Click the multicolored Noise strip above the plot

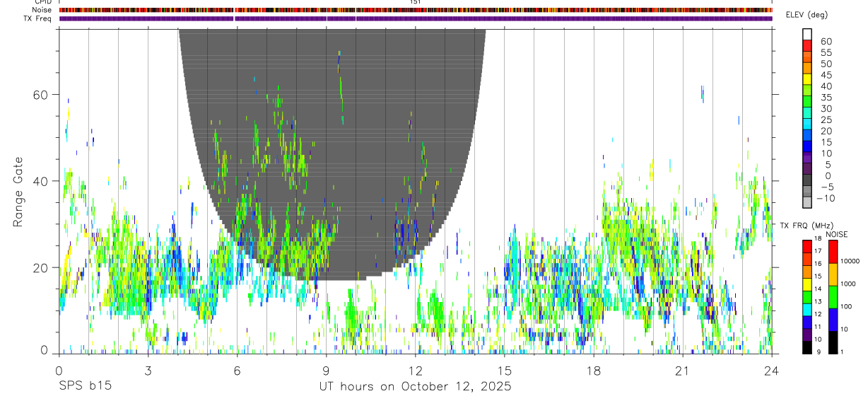click(x=416, y=10)
